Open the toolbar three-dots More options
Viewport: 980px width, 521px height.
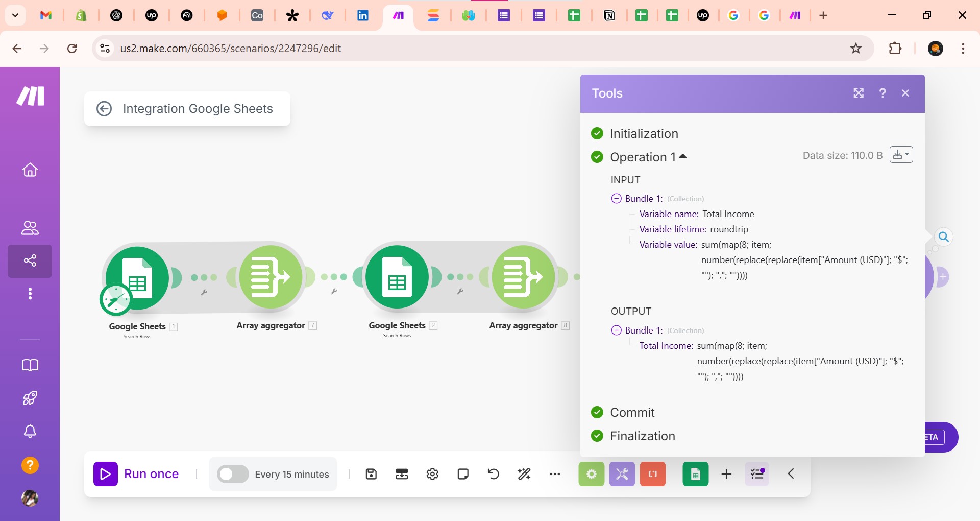pyautogui.click(x=555, y=474)
